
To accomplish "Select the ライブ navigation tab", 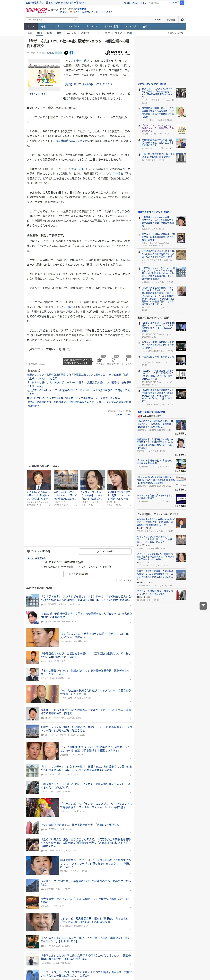I will point(56,27).
